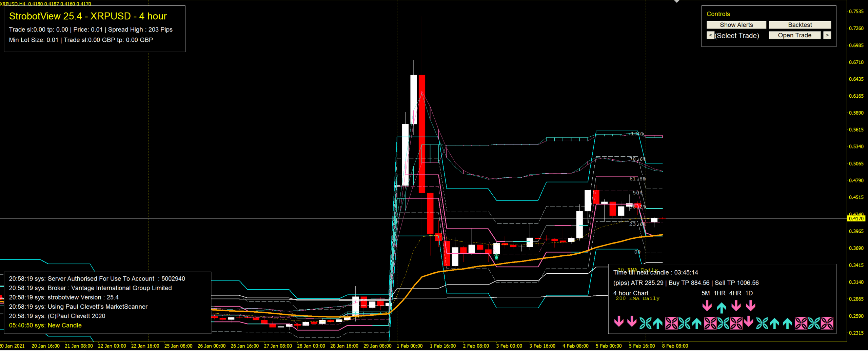868x351 pixels.
Task: Click the Open Trade button
Action: [794, 35]
